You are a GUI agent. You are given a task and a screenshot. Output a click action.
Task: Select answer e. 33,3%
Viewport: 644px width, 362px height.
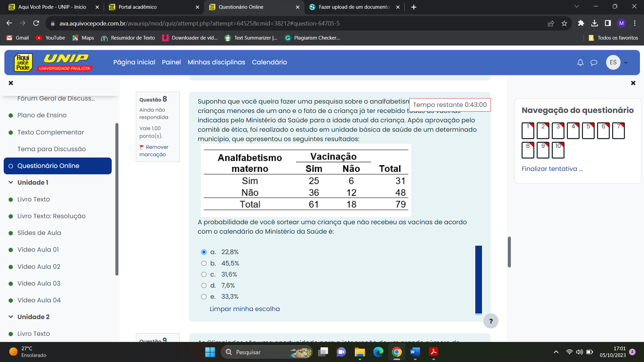coord(204,297)
